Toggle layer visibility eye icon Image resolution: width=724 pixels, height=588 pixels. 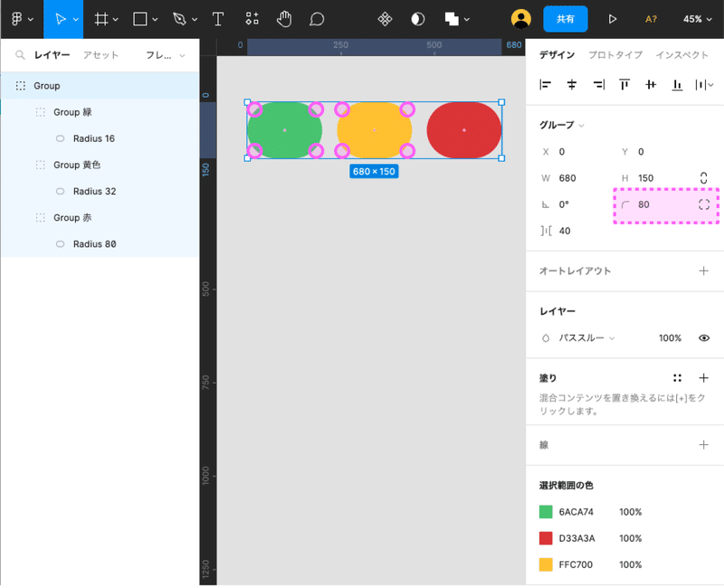[x=704, y=337]
